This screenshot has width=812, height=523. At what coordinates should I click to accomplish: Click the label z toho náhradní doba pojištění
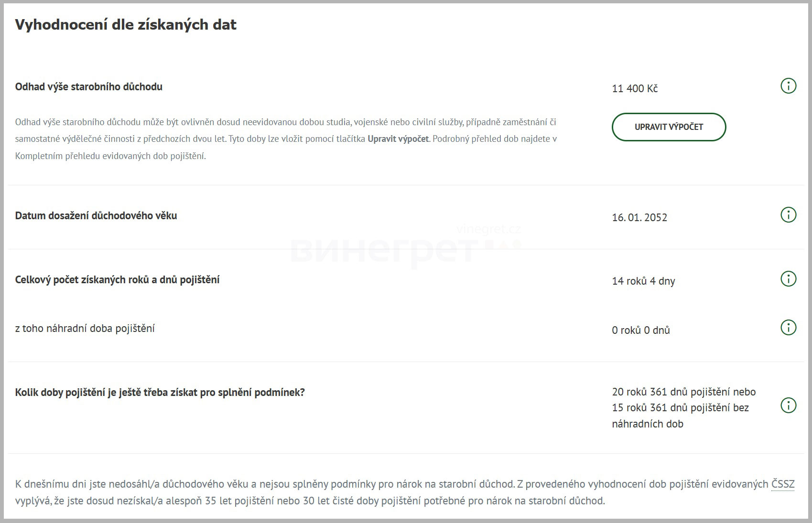pyautogui.click(x=85, y=329)
